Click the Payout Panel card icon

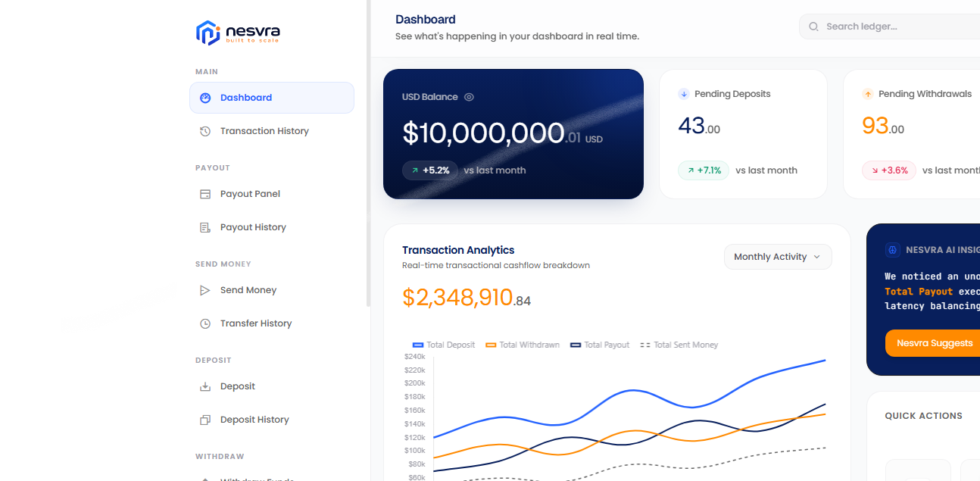coord(205,194)
